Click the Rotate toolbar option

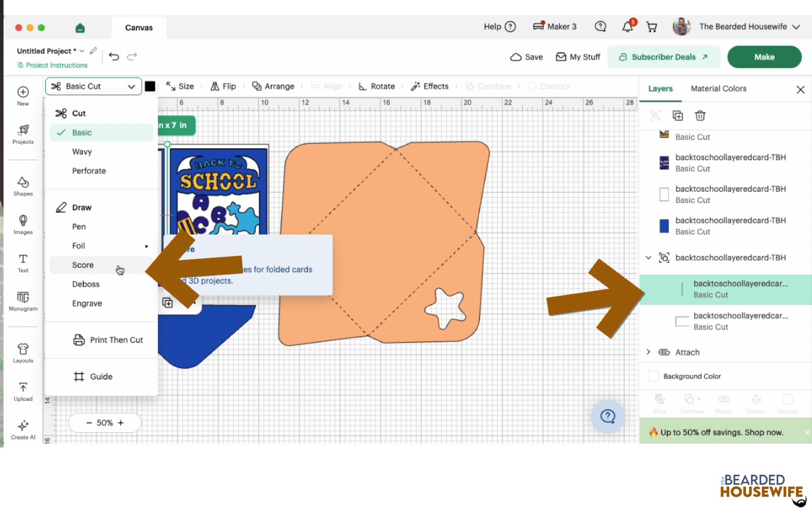(377, 86)
